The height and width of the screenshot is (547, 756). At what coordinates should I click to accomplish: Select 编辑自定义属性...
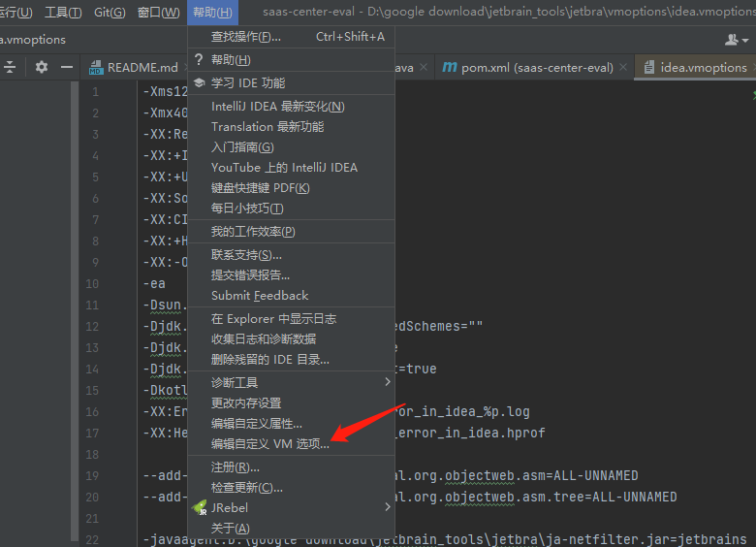(291, 424)
